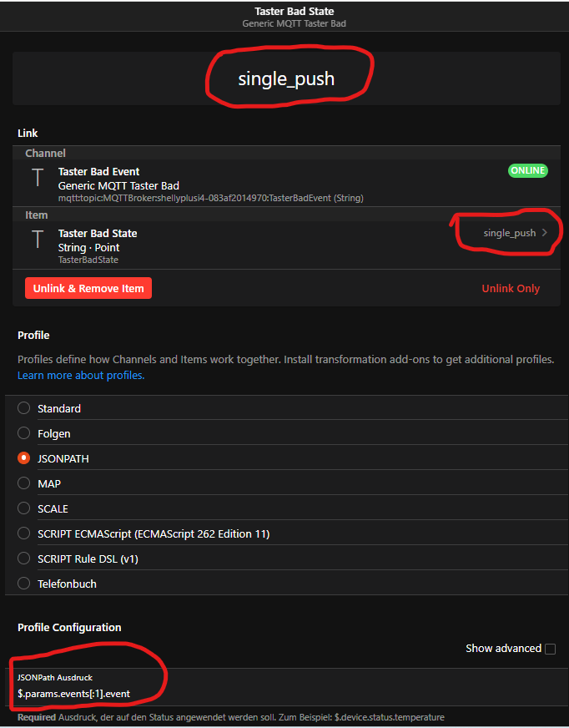Open the Learn more about profiles link
Image resolution: width=569 pixels, height=728 pixels.
[81, 376]
